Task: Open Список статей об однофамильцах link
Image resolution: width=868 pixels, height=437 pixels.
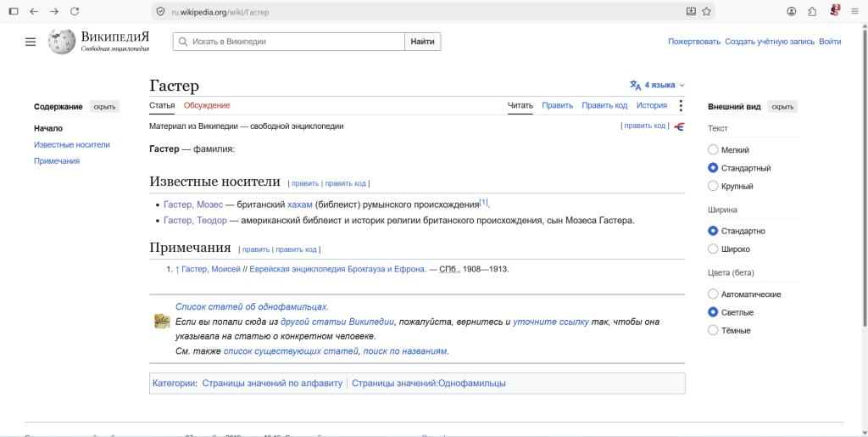Action: [x=252, y=306]
